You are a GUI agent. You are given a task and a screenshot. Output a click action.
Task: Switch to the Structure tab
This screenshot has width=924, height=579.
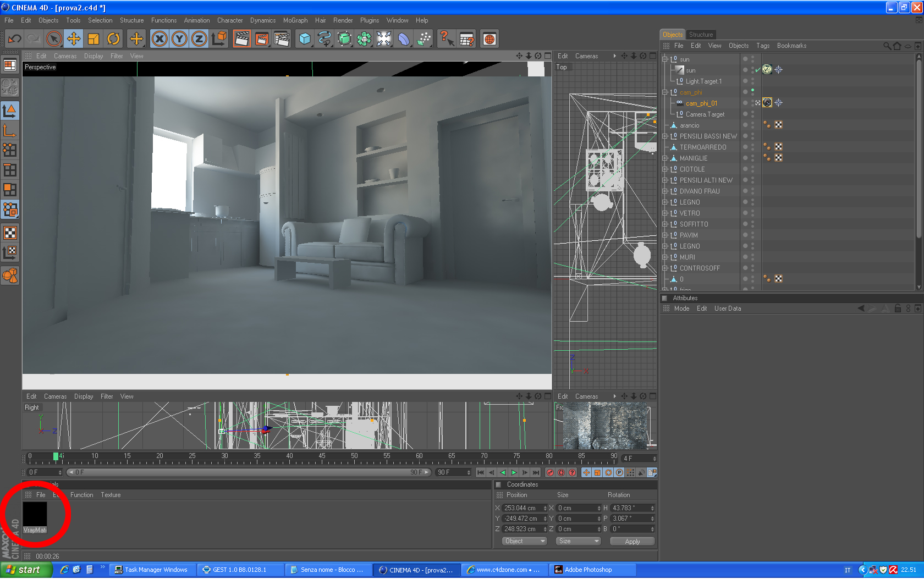coord(701,35)
